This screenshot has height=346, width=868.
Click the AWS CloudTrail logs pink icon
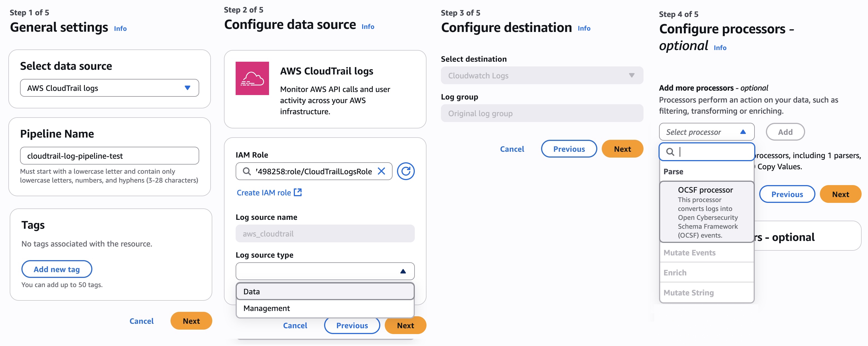(252, 78)
